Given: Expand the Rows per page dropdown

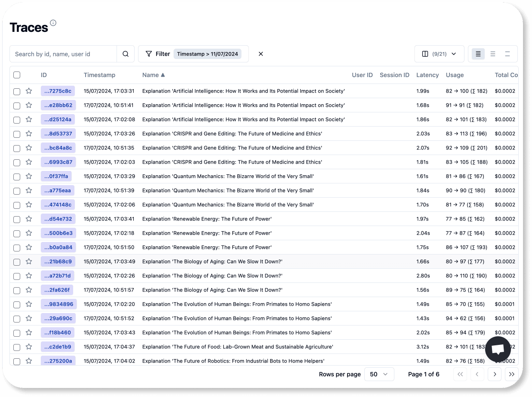Looking at the screenshot, I should click(379, 374).
